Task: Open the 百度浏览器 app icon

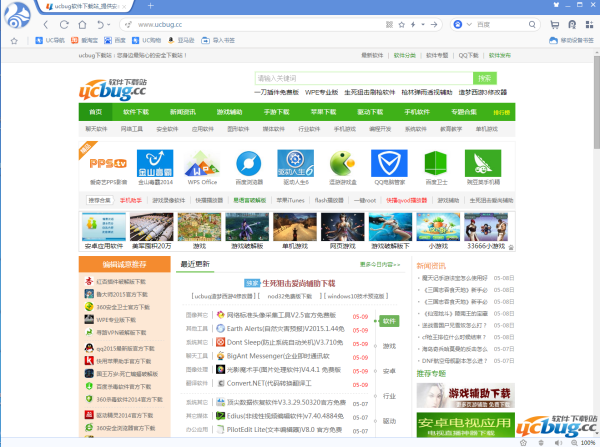Action: tap(249, 163)
